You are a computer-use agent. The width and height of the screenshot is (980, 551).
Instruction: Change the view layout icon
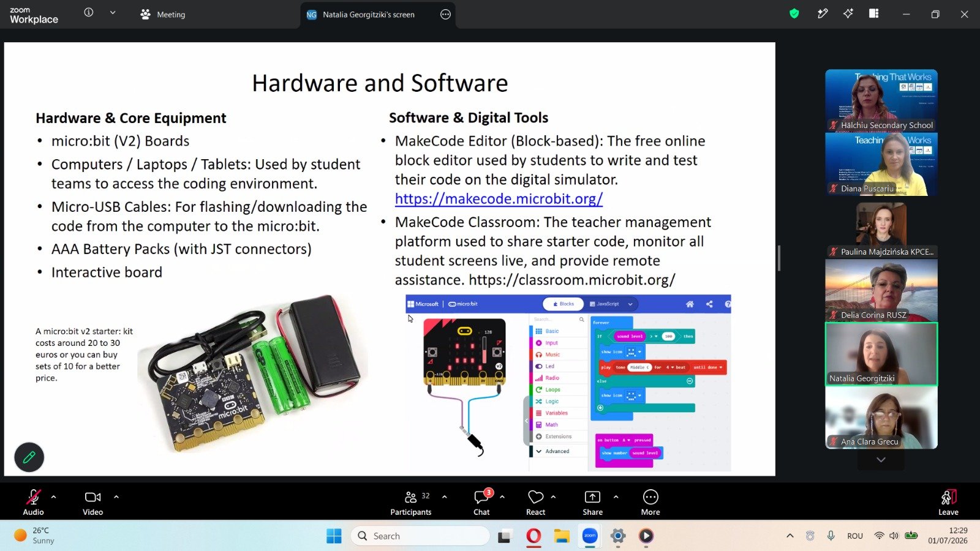tap(874, 13)
